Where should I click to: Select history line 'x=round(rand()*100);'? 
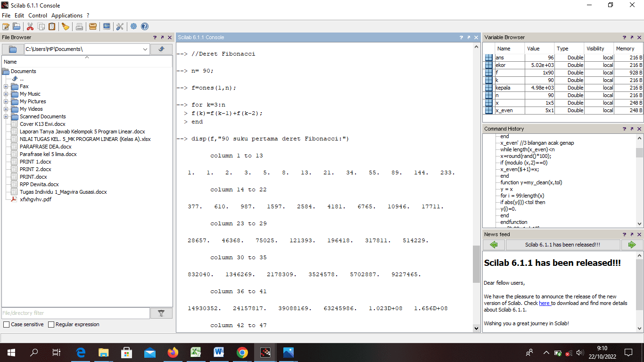pos(526,156)
